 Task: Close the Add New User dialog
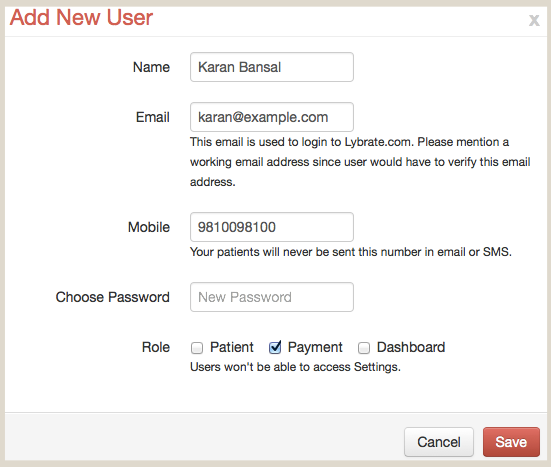click(x=534, y=20)
